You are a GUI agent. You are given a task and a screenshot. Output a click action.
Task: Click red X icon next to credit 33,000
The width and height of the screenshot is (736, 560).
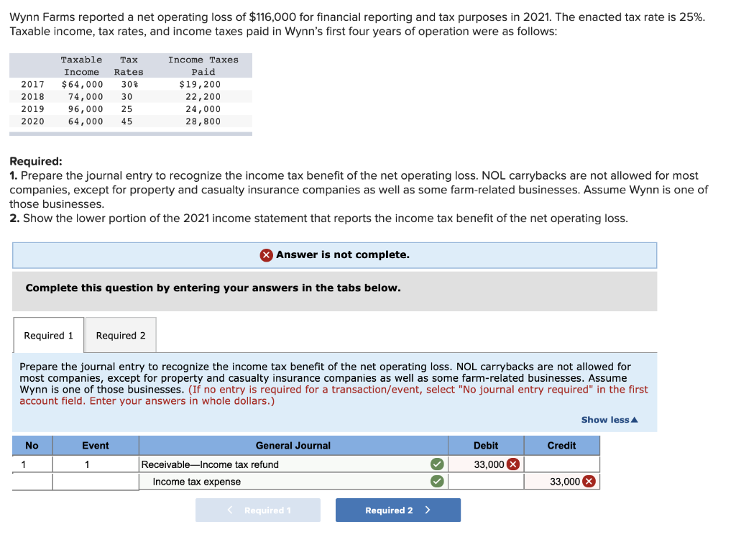click(x=589, y=481)
